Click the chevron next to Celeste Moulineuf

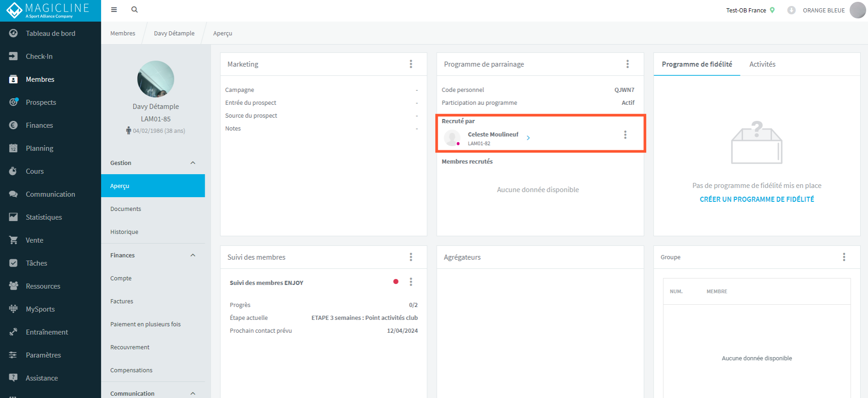(x=528, y=138)
